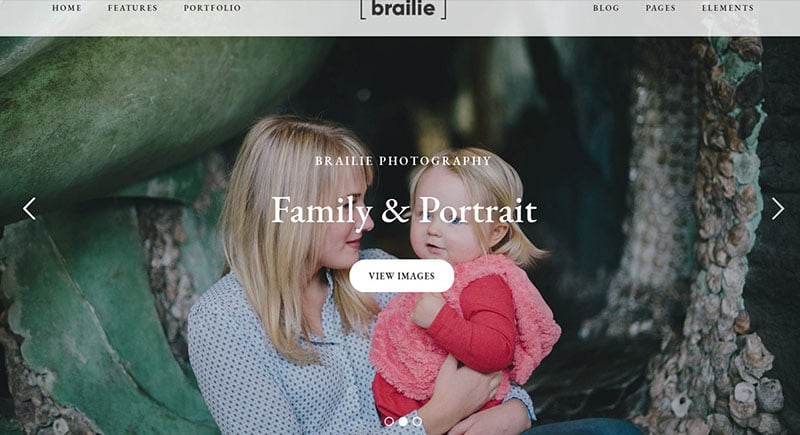Click the View Images button
This screenshot has height=435, width=800.
(x=402, y=276)
